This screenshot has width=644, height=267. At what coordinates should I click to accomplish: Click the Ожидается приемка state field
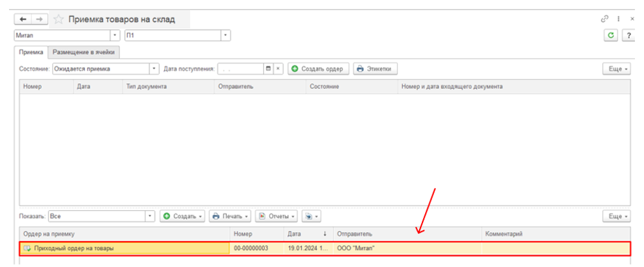point(101,69)
